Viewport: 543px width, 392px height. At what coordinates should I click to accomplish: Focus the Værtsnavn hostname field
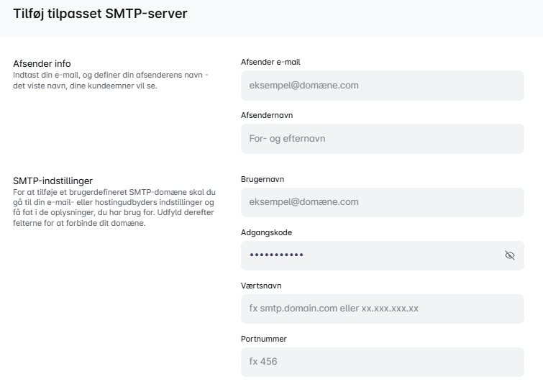[x=382, y=309]
